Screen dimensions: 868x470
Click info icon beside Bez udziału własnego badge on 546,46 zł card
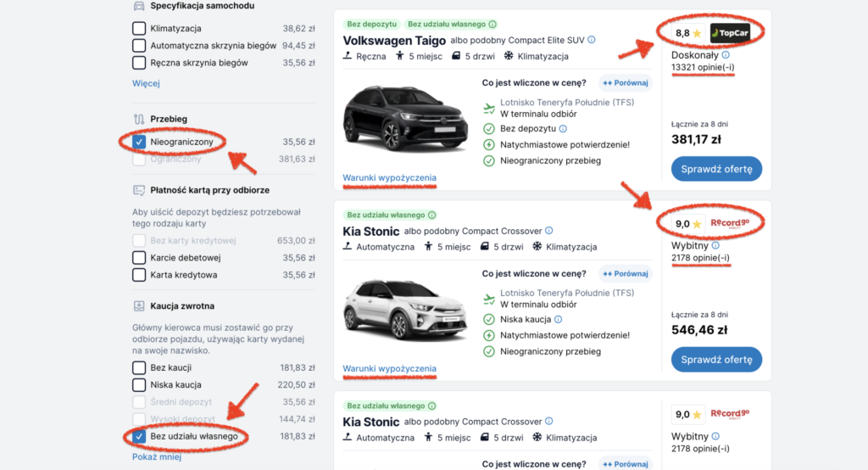(431, 215)
